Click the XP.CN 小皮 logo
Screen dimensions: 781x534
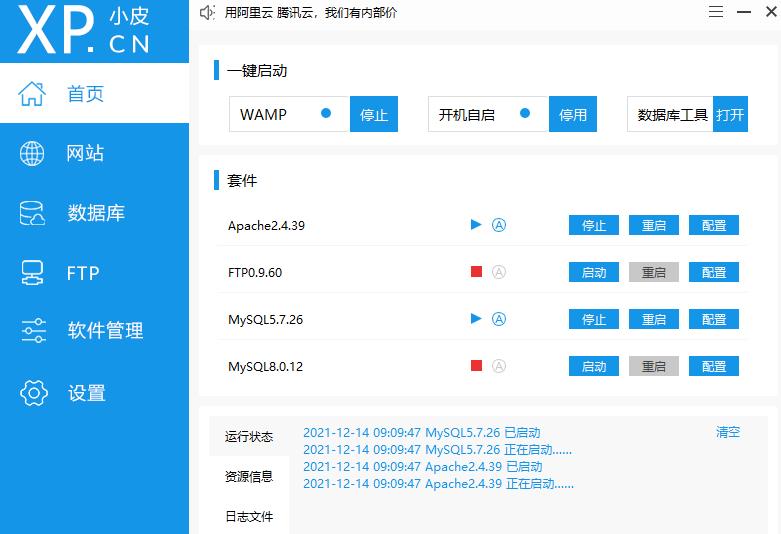[x=83, y=30]
